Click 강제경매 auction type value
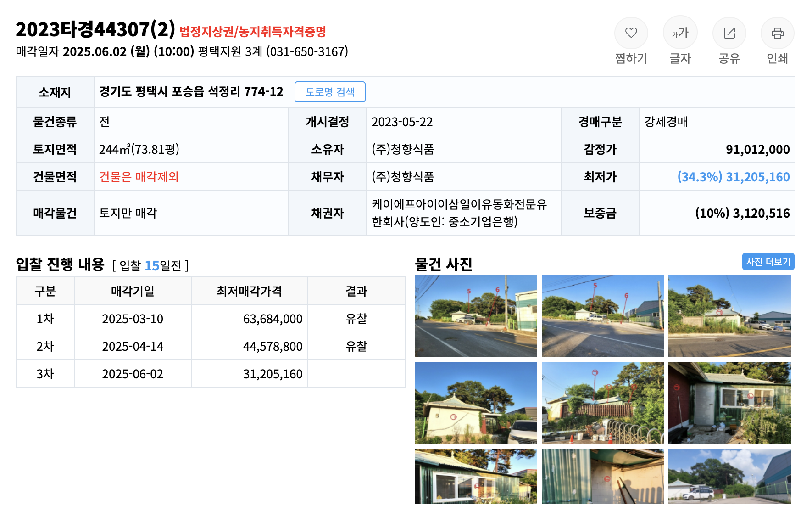Viewport: 812px width, 517px height. point(666,122)
